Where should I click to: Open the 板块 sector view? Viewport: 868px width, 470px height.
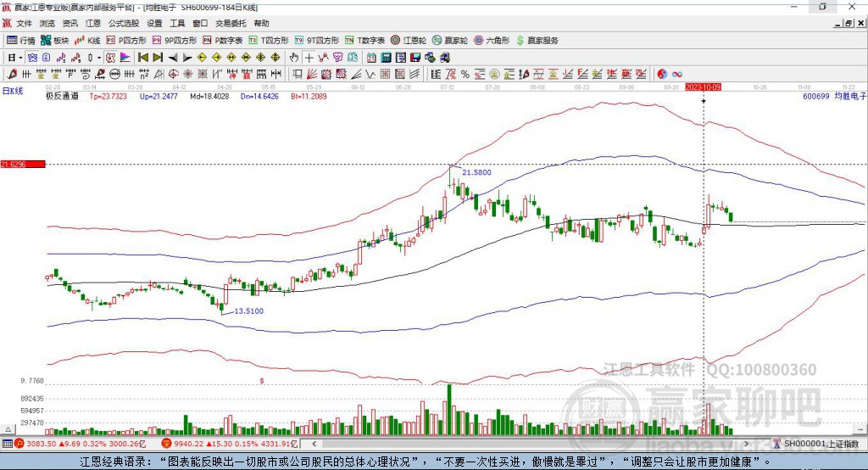(54, 41)
